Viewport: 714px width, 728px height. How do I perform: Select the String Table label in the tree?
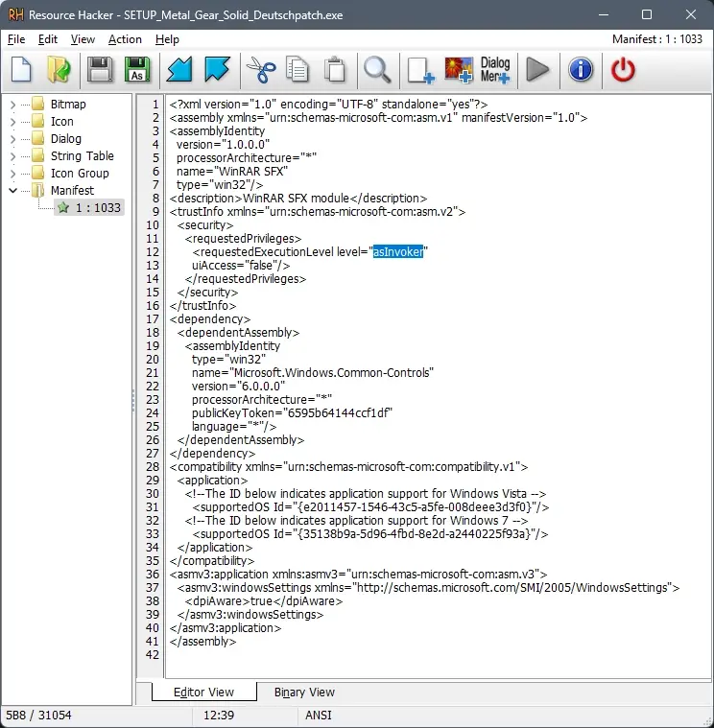tap(83, 156)
